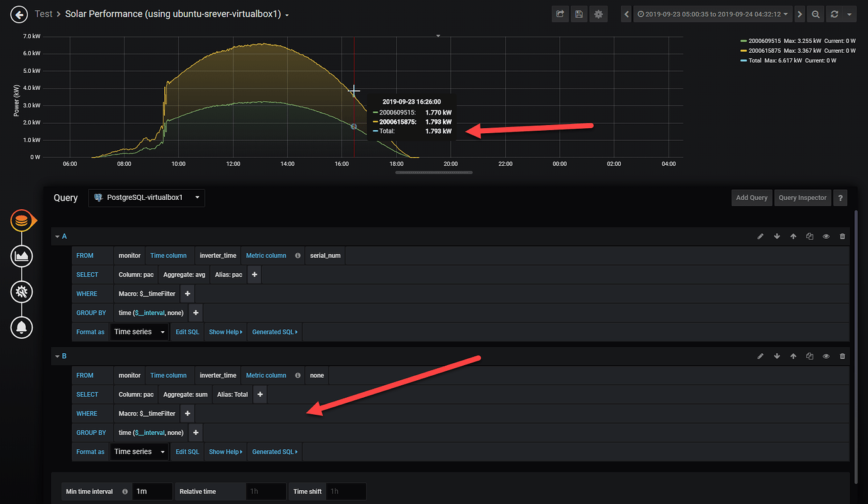The image size is (868, 504).
Task: Toggle visibility of query A with eye icon
Action: click(x=826, y=236)
